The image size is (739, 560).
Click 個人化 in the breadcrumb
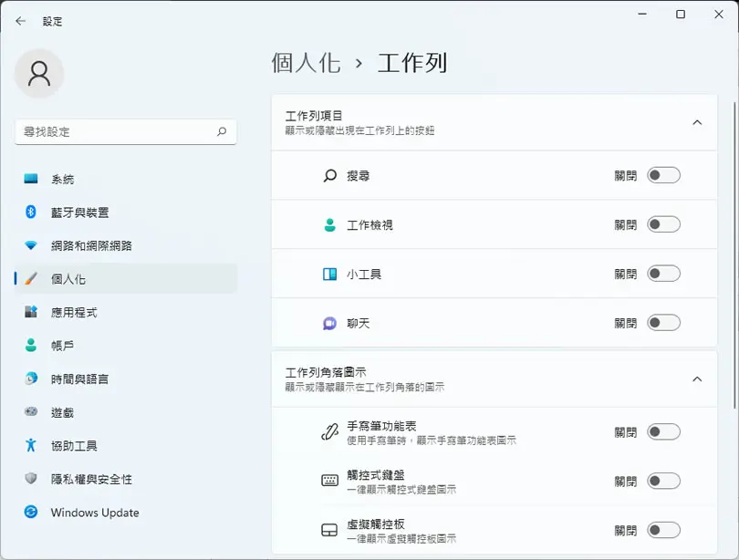(306, 63)
